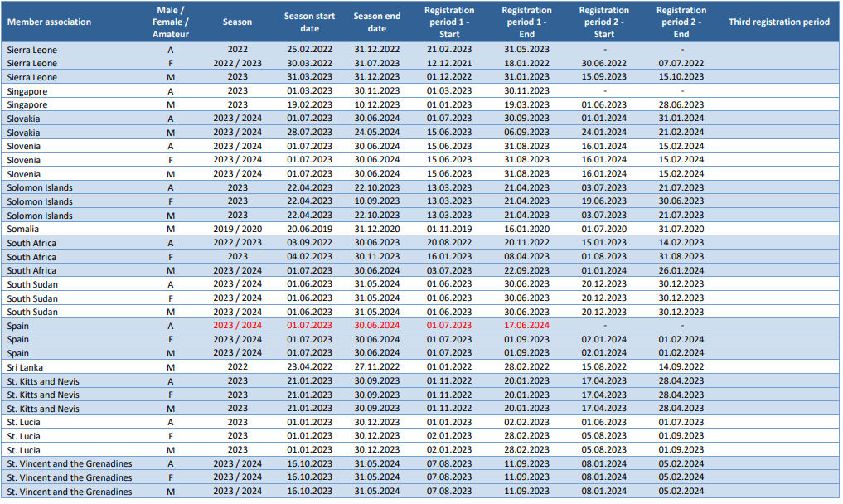The image size is (843, 504).
Task: Select the 'Third registration period' header
Action: pos(779,22)
